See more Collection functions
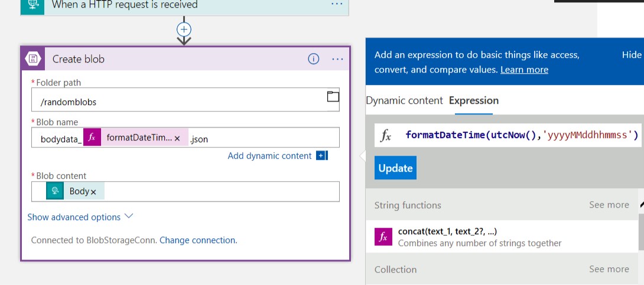 tap(609, 269)
